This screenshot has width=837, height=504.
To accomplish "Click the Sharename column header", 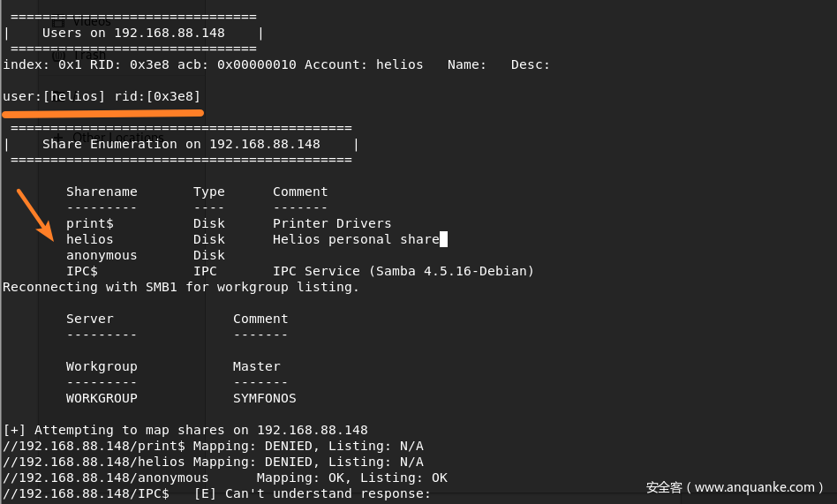I will click(x=102, y=192).
